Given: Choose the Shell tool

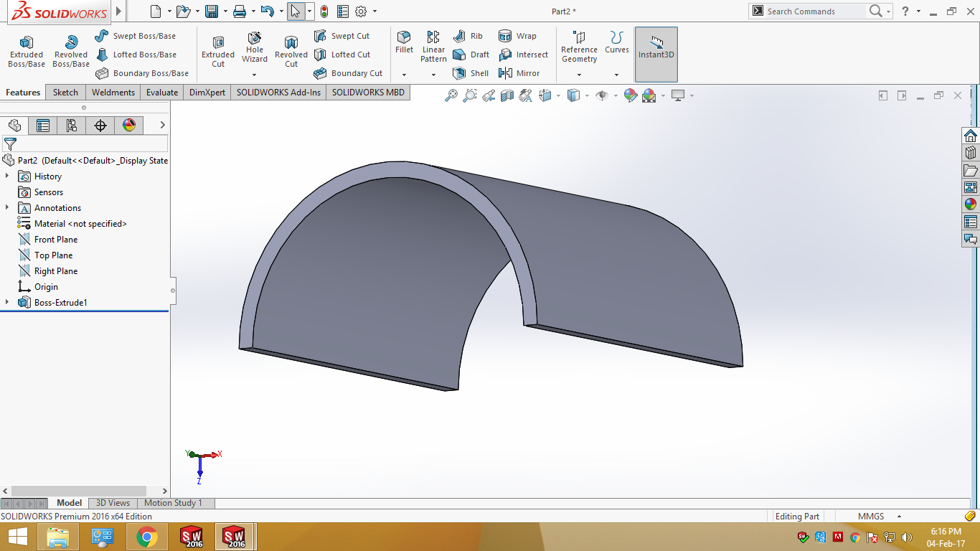Looking at the screenshot, I should click(x=471, y=73).
